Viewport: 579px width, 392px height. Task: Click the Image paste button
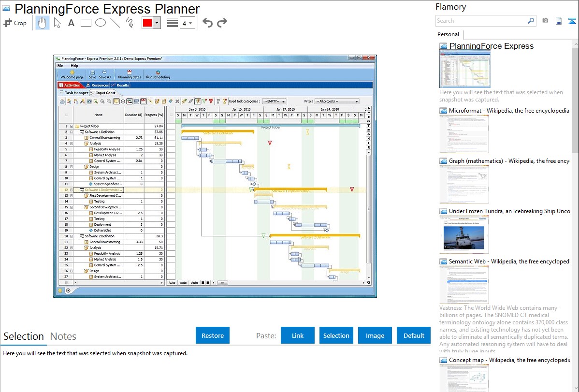pyautogui.click(x=375, y=335)
